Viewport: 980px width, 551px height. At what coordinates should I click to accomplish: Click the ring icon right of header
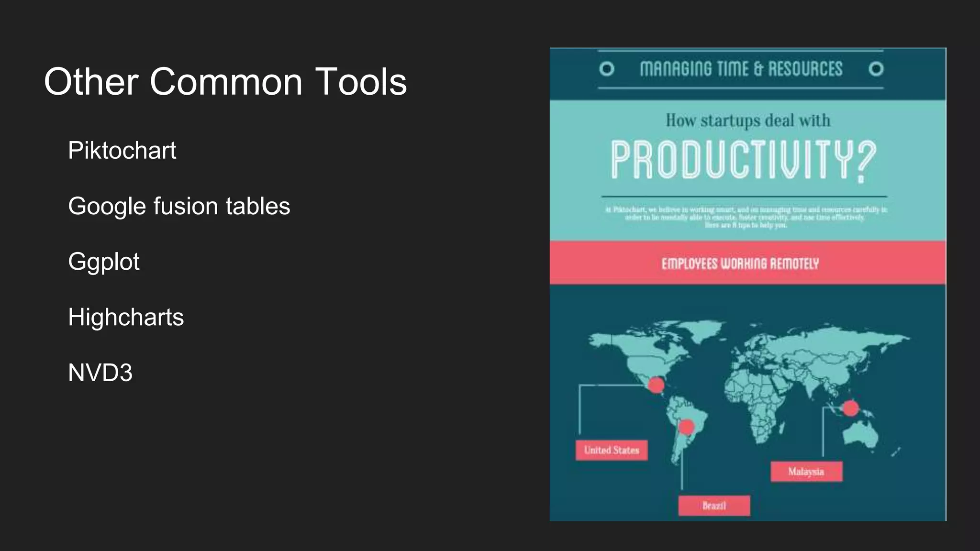pyautogui.click(x=876, y=69)
